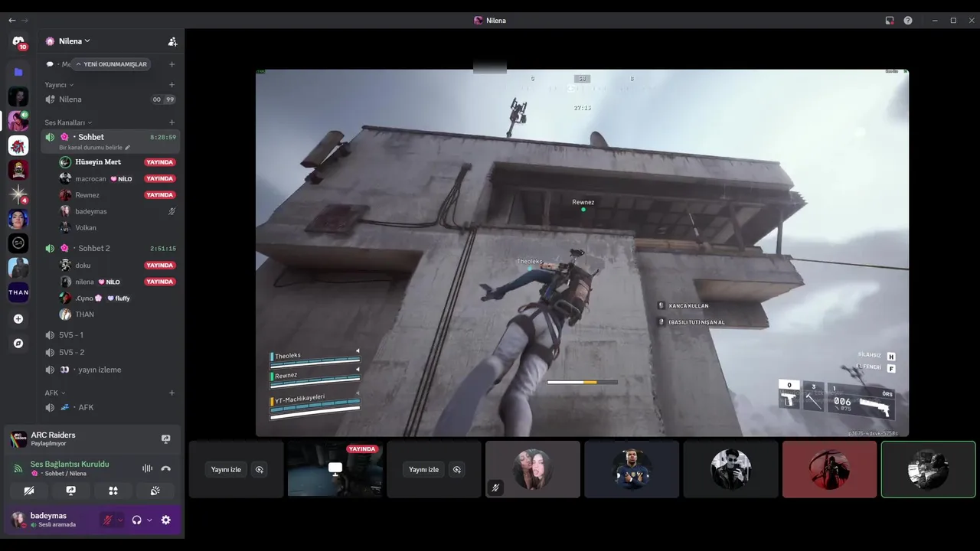
Task: Click second Yayını izle button
Action: 423,469
